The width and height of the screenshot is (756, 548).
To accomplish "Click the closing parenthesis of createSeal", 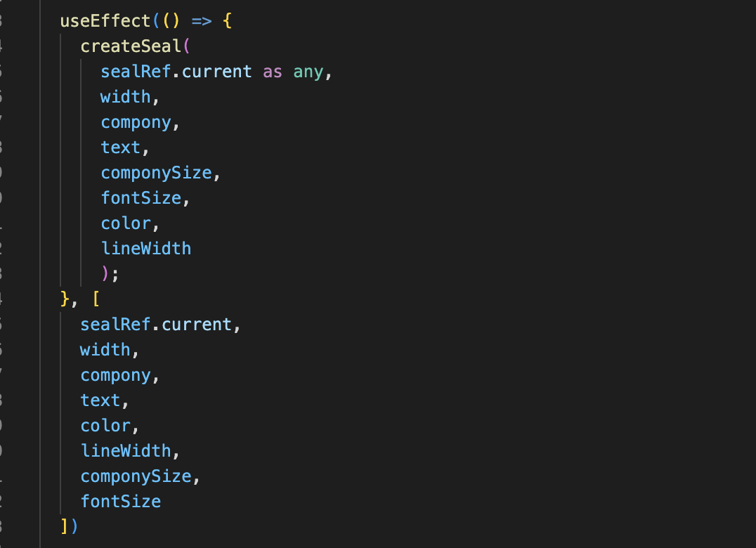I will tap(105, 274).
